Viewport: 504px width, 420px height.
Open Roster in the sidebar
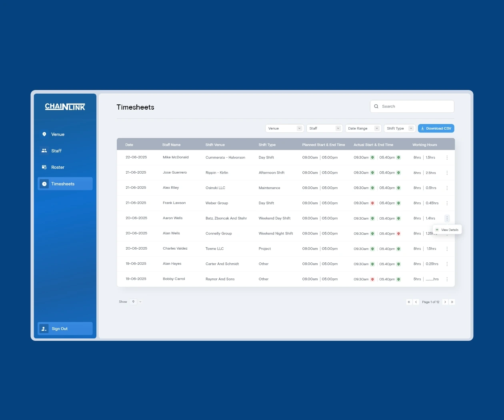point(65,167)
